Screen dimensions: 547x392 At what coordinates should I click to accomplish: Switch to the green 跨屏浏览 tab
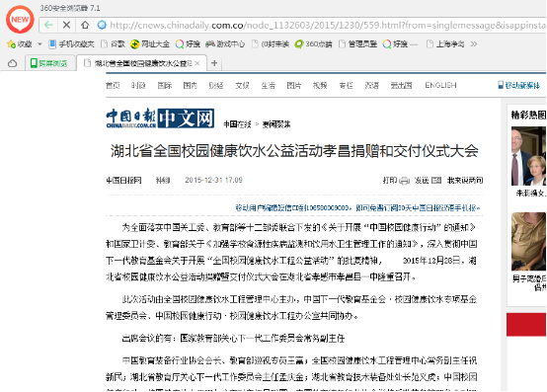[x=50, y=63]
